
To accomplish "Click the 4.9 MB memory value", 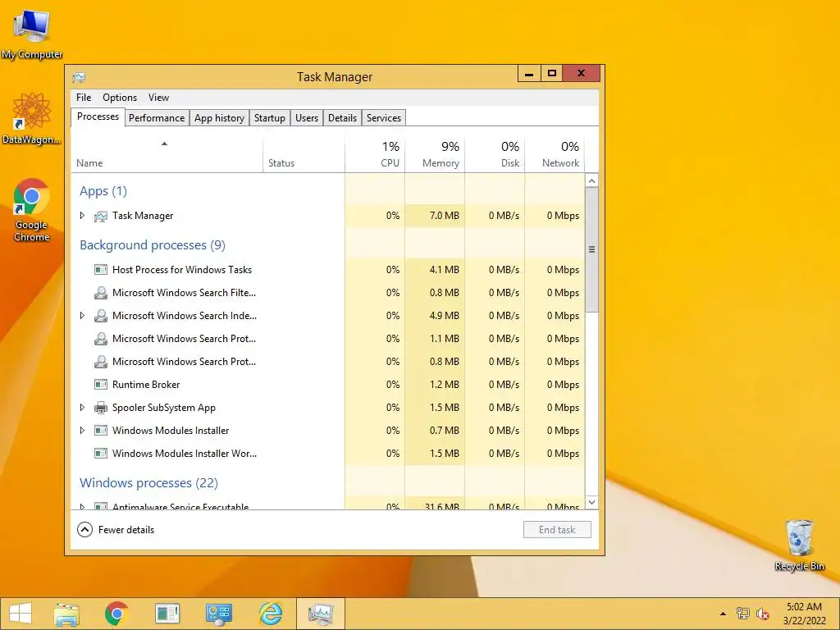I will coord(444,316).
